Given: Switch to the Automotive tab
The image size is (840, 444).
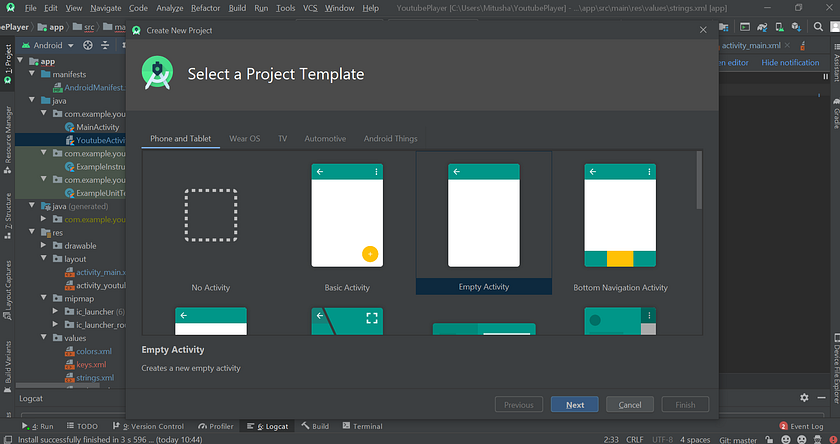Looking at the screenshot, I should click(x=325, y=138).
